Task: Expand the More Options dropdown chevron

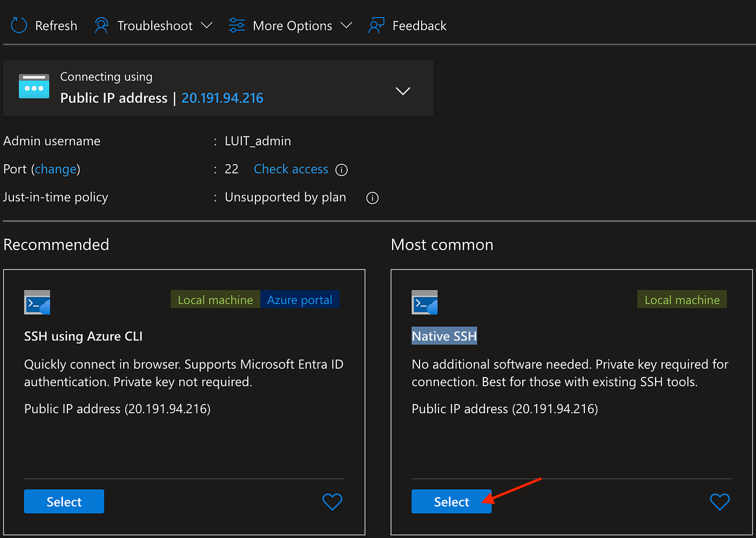Action: pos(347,25)
